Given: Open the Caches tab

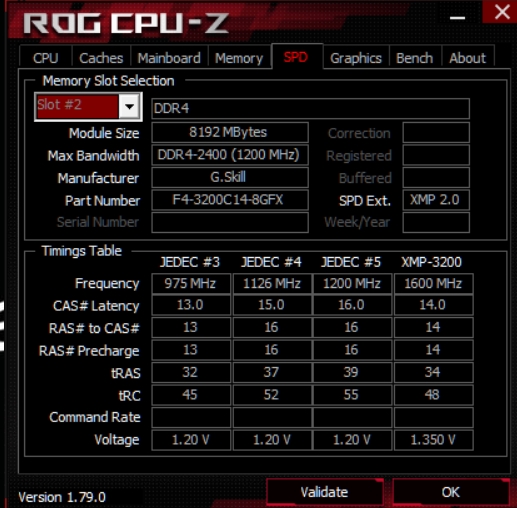Looking at the screenshot, I should [101, 58].
